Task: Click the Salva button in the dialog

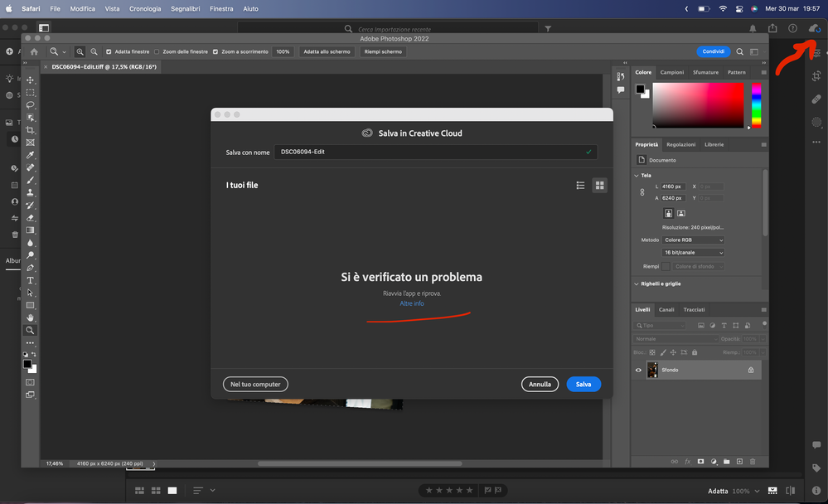Action: [x=583, y=384]
